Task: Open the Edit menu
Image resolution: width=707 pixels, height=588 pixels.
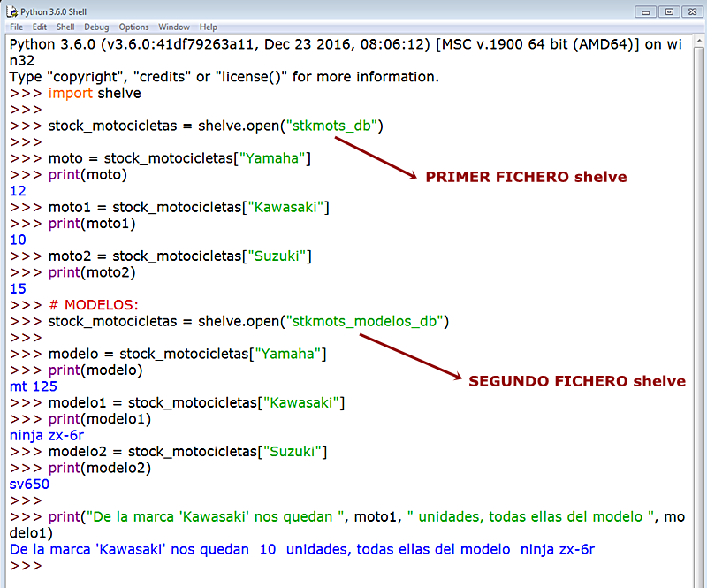Action: (39, 27)
